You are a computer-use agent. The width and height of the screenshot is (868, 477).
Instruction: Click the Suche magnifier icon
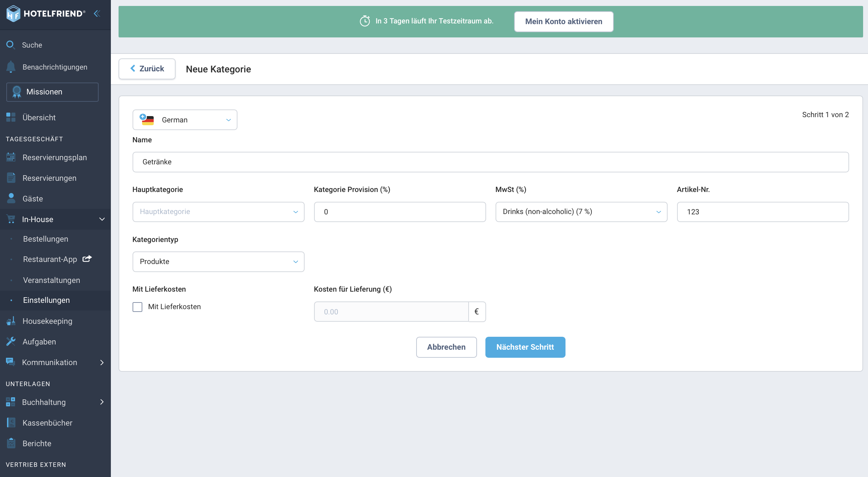coord(10,45)
